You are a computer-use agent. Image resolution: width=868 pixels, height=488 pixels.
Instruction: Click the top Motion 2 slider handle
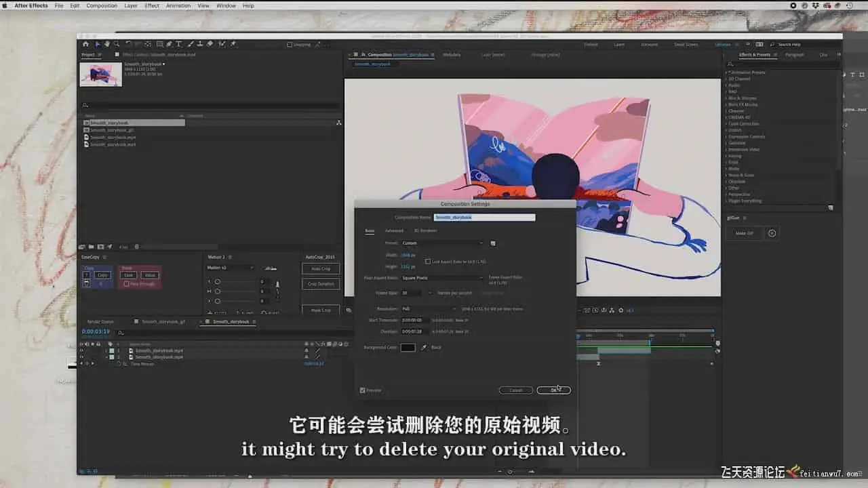click(x=218, y=281)
